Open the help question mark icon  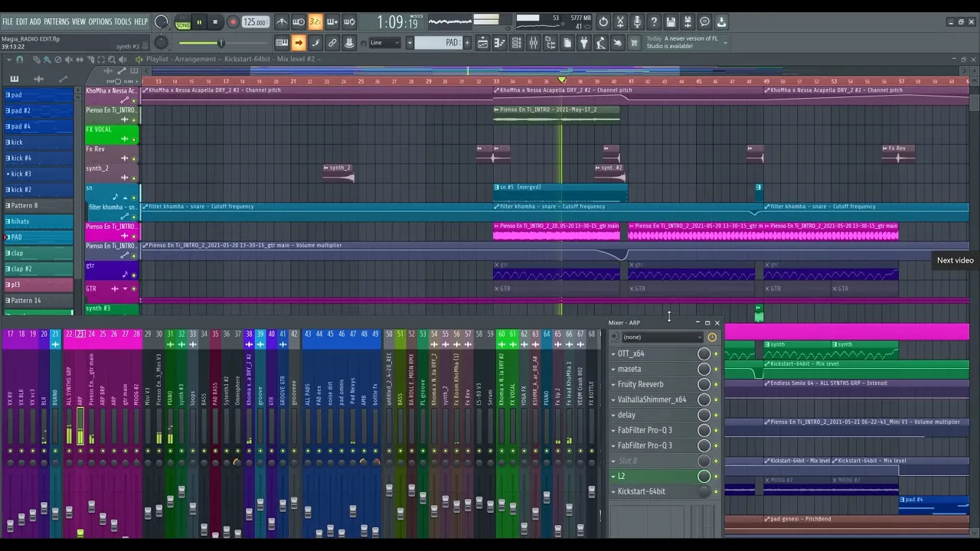654,22
